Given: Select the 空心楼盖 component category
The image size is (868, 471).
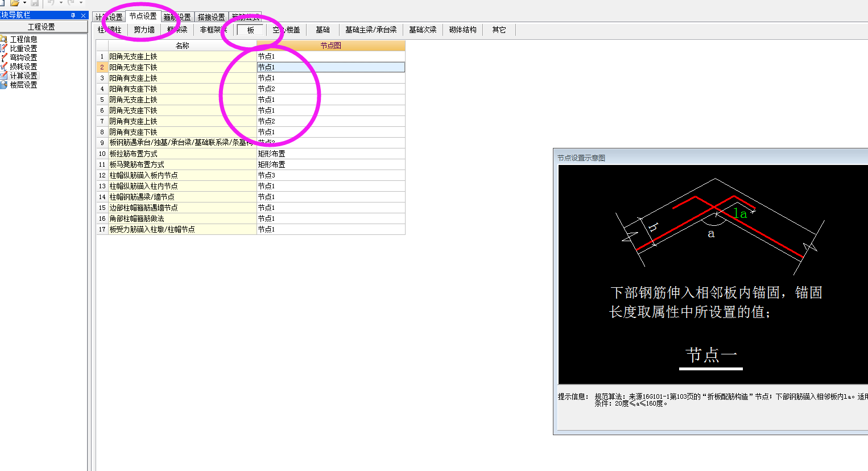Looking at the screenshot, I should click(286, 30).
